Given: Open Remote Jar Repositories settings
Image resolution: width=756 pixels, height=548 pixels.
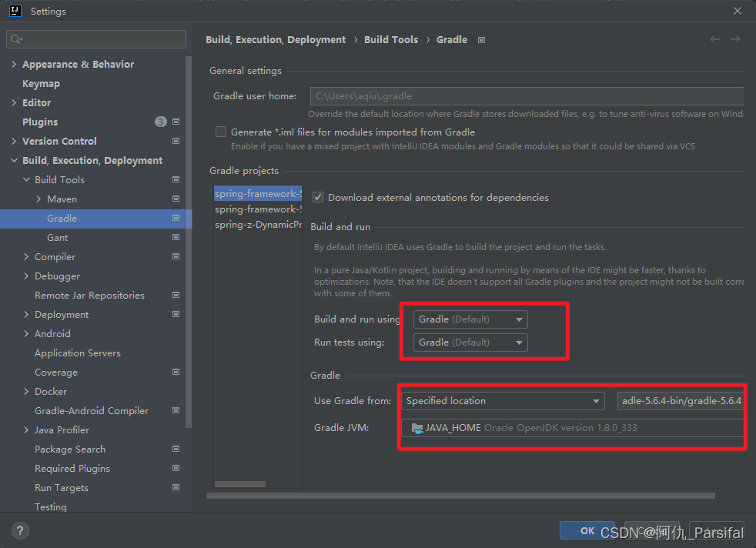Looking at the screenshot, I should pyautogui.click(x=89, y=296).
